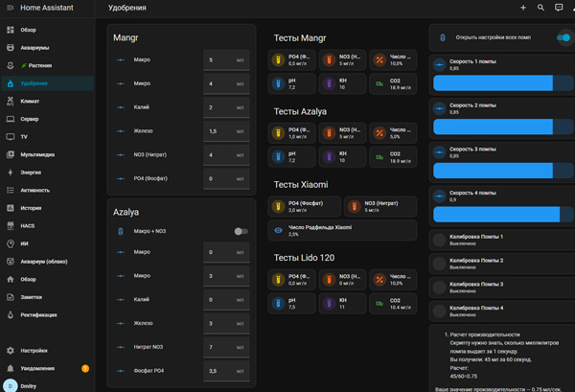The width and height of the screenshot is (575, 392).
Task: Adjust the Скорость 2 помпы slider bar
Action: point(503,127)
